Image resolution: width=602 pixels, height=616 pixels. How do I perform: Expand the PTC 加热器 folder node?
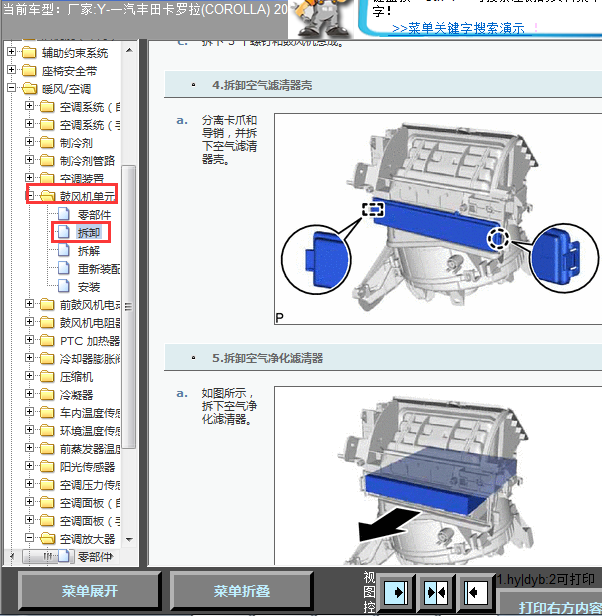(x=29, y=339)
